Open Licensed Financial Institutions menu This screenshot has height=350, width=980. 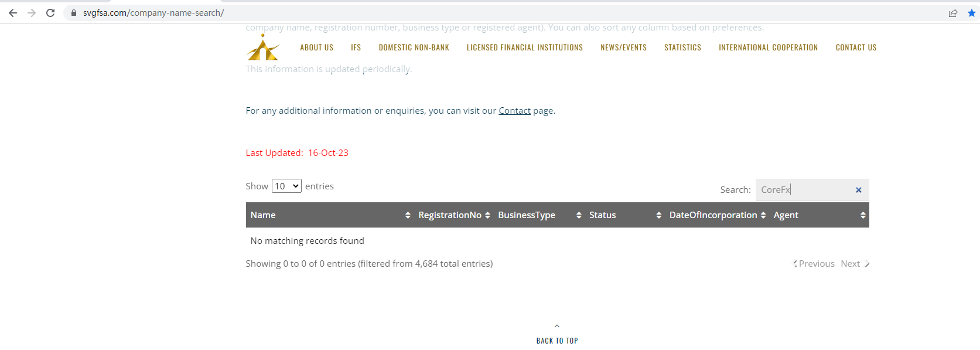[x=525, y=47]
